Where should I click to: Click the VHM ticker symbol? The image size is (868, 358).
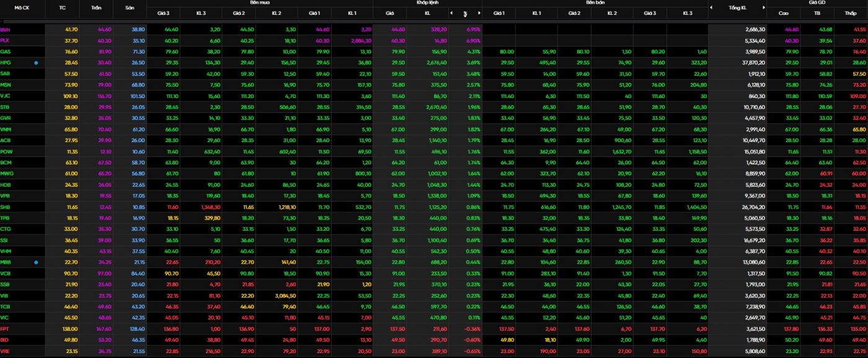click(6, 251)
